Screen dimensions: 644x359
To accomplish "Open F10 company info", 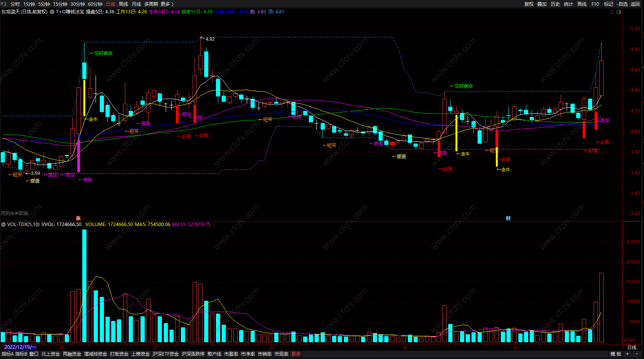I will [x=595, y=4].
